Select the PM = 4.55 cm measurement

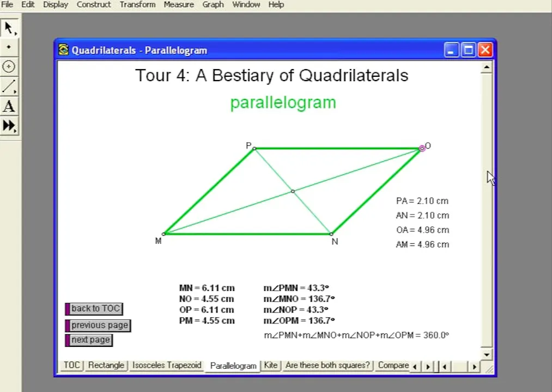[x=207, y=321]
